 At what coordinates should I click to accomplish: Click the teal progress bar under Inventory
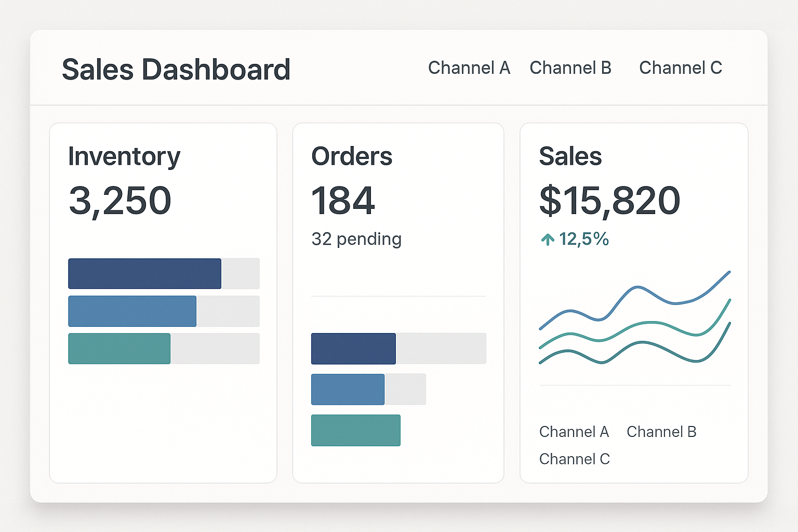tap(119, 349)
